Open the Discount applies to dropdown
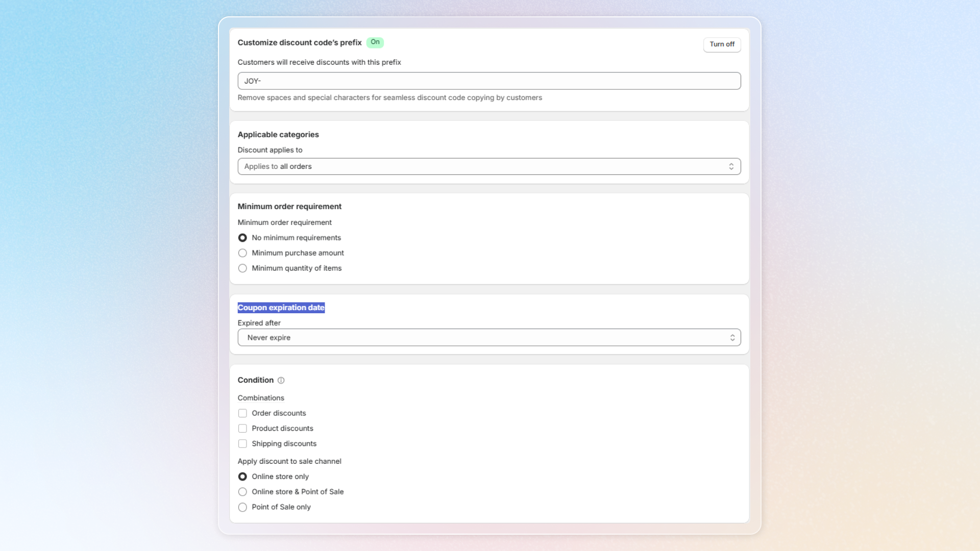The width and height of the screenshot is (980, 551). pyautogui.click(x=488, y=167)
